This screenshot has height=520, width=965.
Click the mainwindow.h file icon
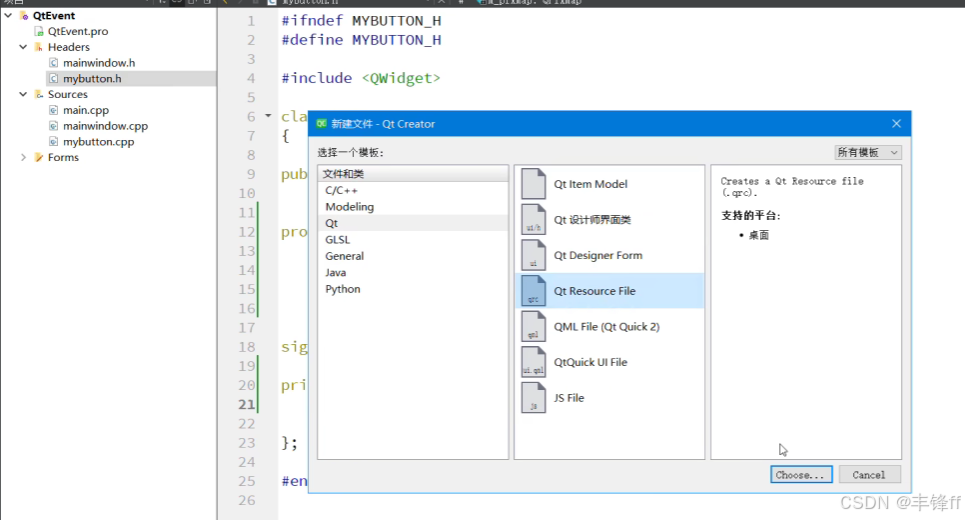point(54,63)
